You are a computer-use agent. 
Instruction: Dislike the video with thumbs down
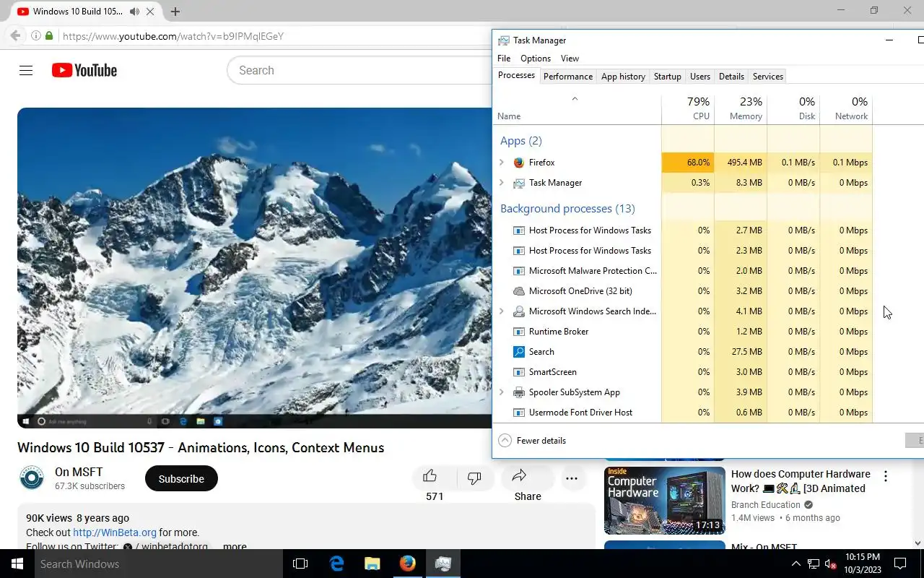point(474,478)
